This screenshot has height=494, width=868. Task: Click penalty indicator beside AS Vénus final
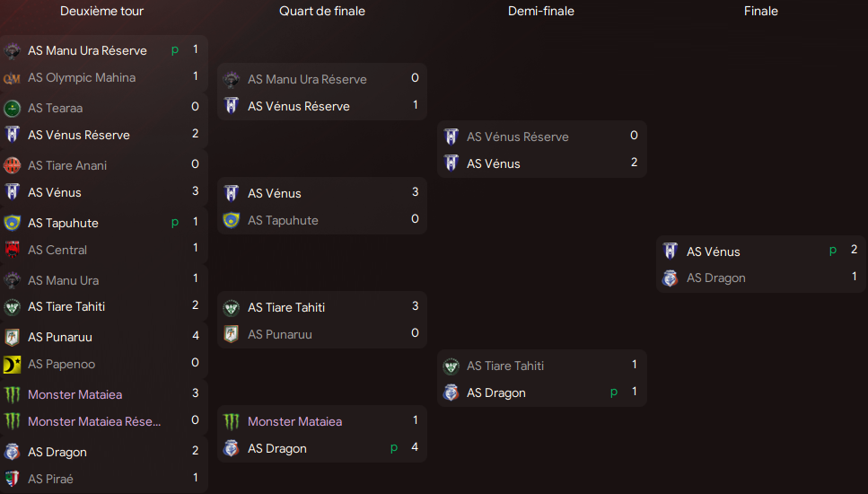point(833,251)
